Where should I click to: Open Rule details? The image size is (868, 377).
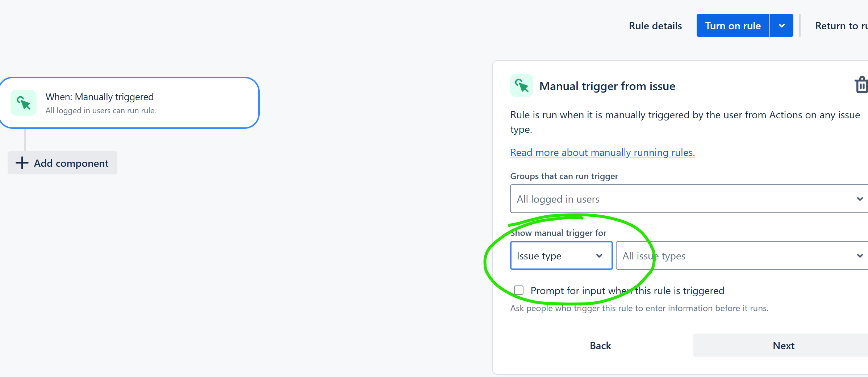[x=655, y=26]
